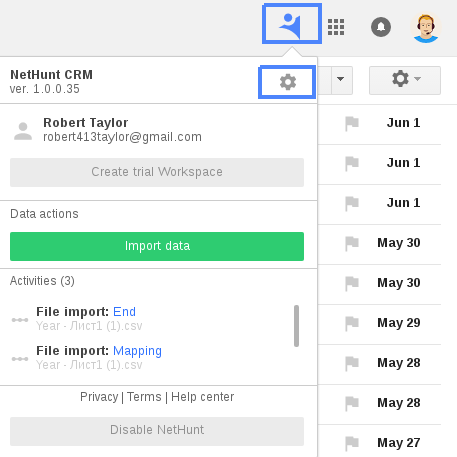
Task: Click the person icon beside Robert Taylor
Action: [23, 131]
